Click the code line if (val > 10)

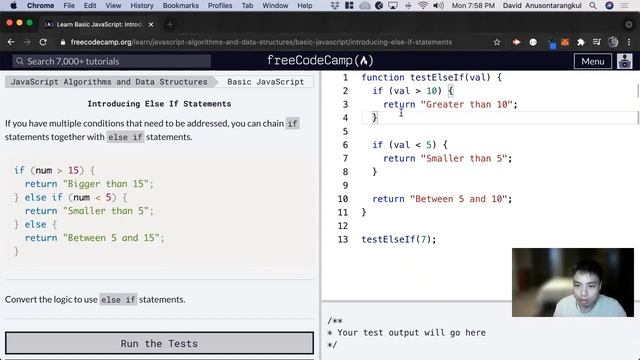(x=413, y=91)
